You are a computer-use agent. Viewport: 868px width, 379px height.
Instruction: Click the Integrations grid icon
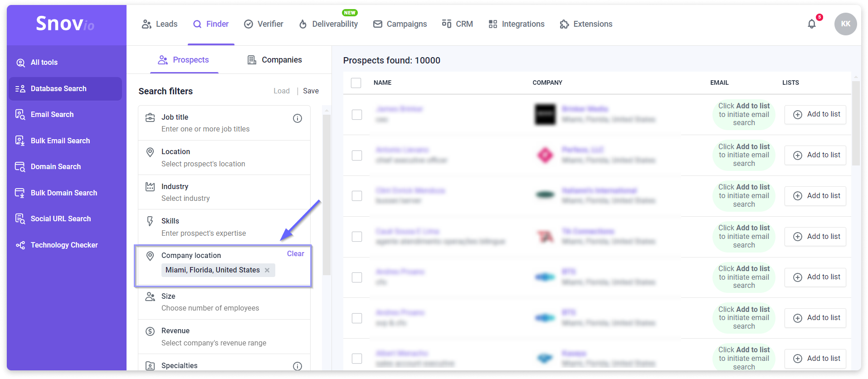pos(493,24)
